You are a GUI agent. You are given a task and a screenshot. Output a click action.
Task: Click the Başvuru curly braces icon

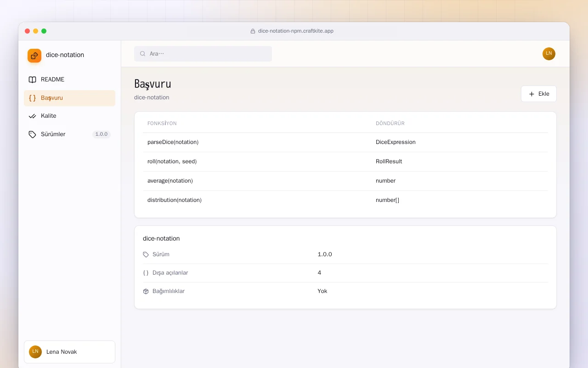[32, 98]
